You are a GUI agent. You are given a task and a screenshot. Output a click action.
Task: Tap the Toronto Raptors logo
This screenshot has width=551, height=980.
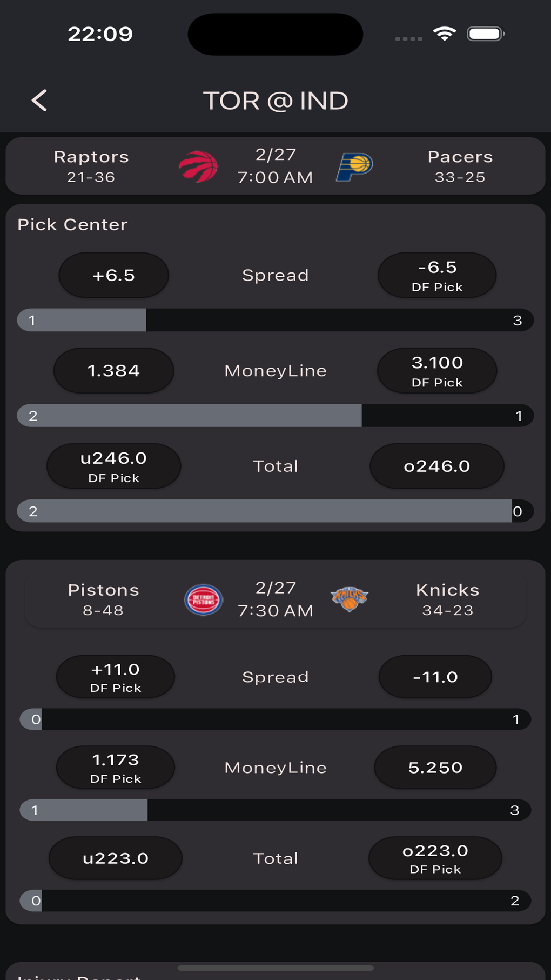(x=198, y=166)
